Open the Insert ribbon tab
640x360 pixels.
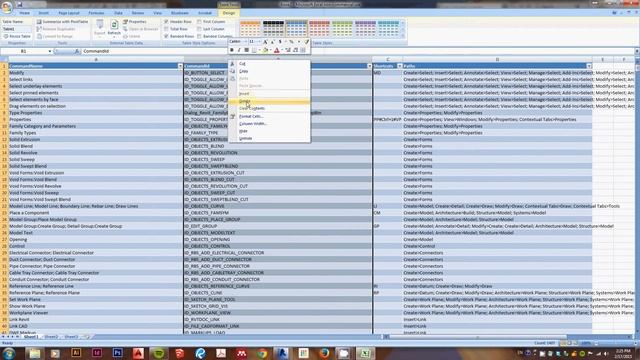point(43,13)
